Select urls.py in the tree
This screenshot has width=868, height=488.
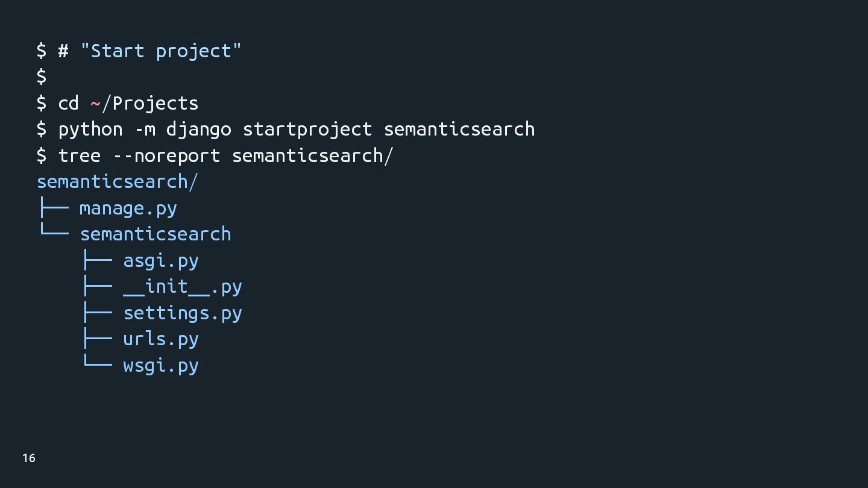161,339
